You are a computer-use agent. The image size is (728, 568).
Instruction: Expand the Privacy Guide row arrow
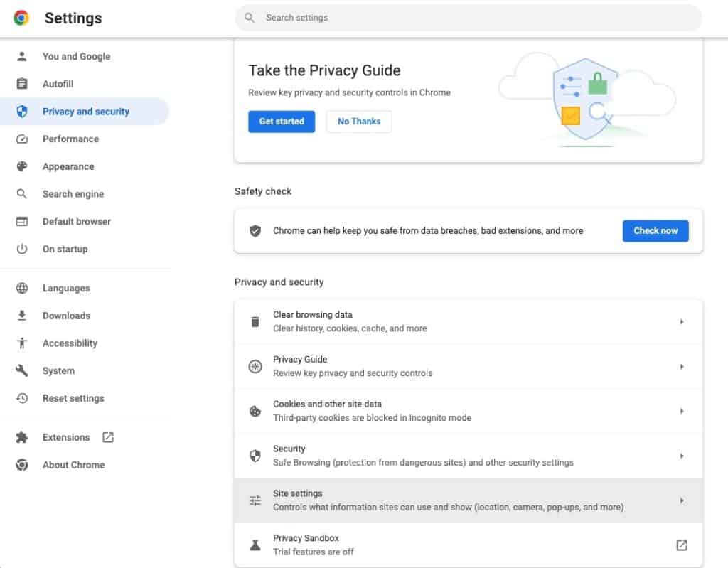point(682,366)
